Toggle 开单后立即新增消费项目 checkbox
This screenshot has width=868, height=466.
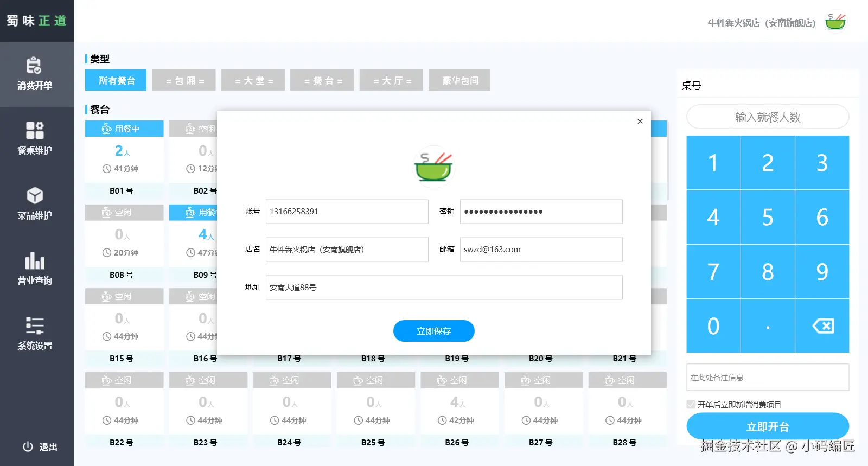click(691, 404)
